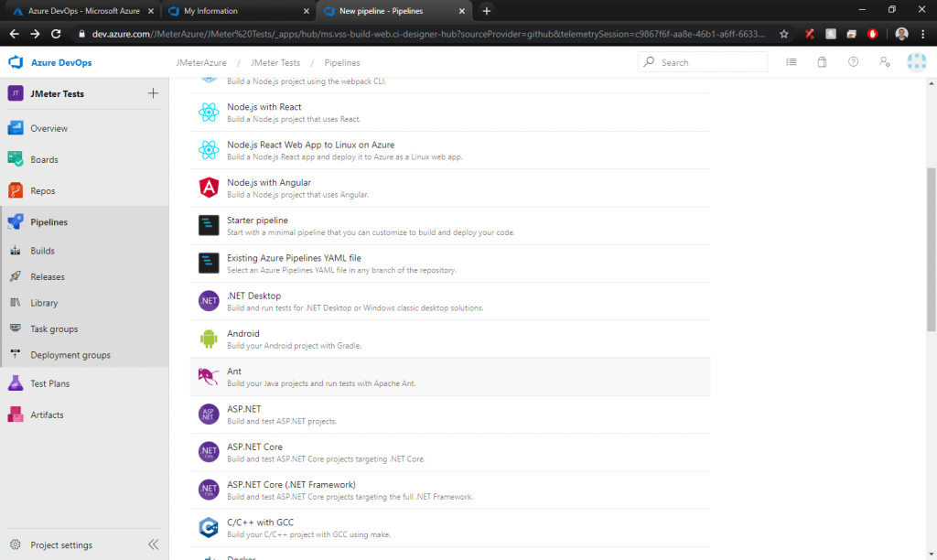Click the plus button beside JMeter Tests
This screenshot has width=937, height=560.
(153, 93)
